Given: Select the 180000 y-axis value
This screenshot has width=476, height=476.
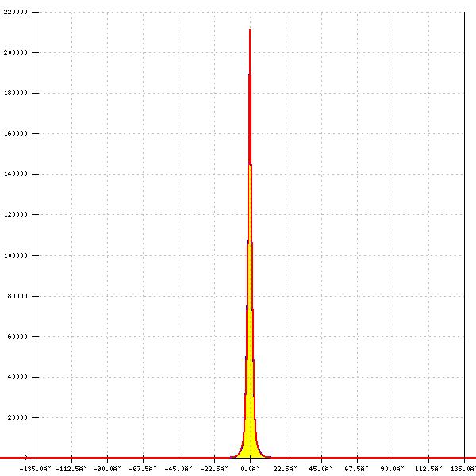Looking at the screenshot, I should pyautogui.click(x=16, y=93).
